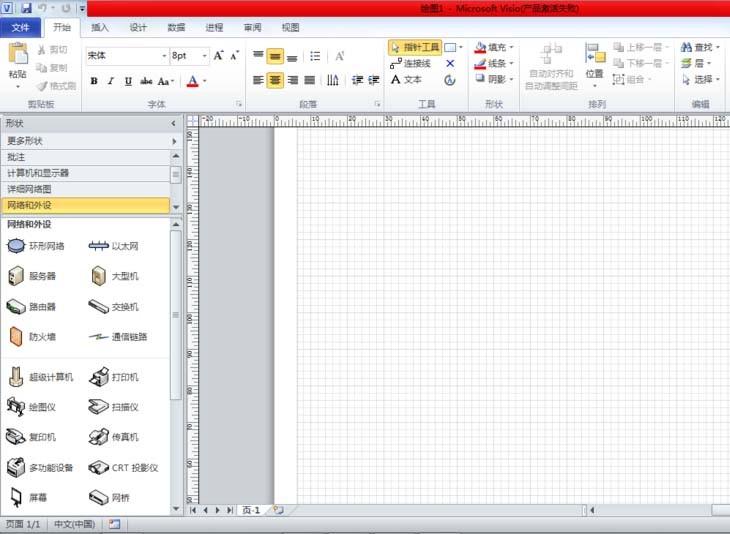Screen dimensions: 730x534
Task: Expand the 更多形状 more shapes menu
Action: click(90, 141)
